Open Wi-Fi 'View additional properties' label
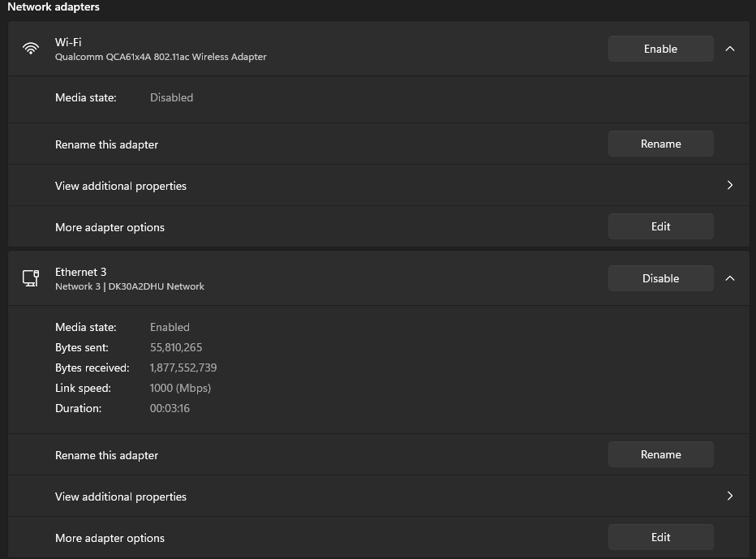The image size is (756, 559). coord(121,186)
